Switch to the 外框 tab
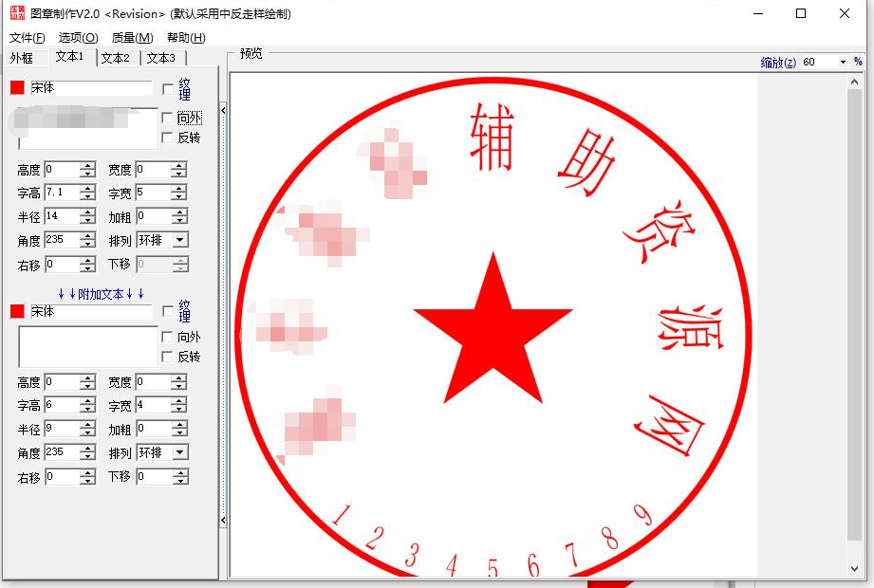Image resolution: width=874 pixels, height=588 pixels. pos(23,57)
